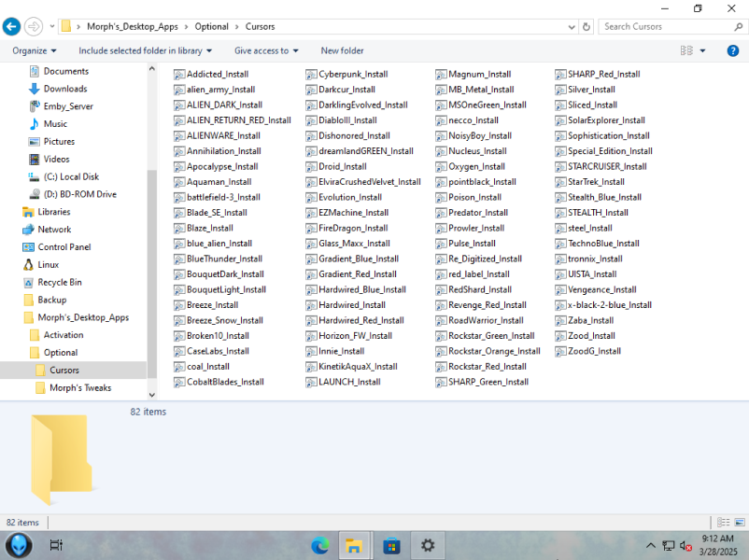
Task: Click the refresh button in address bar
Action: (x=586, y=27)
